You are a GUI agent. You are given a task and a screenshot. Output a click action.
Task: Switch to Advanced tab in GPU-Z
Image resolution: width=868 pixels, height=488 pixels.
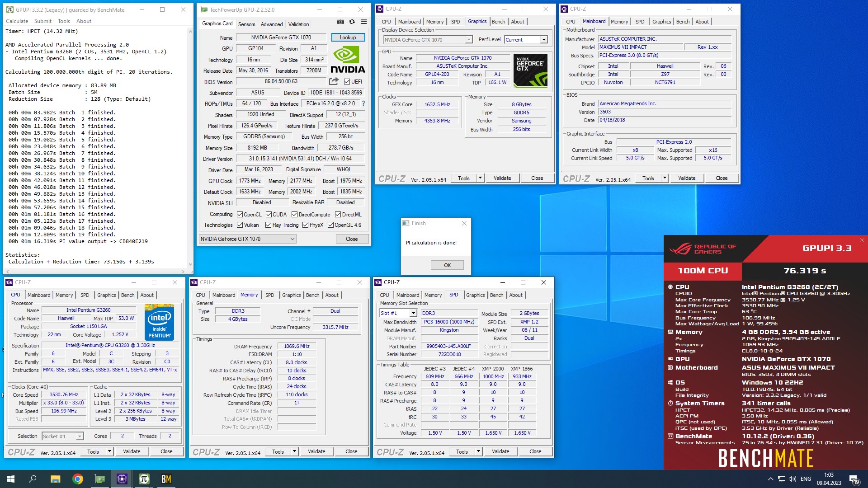(272, 24)
